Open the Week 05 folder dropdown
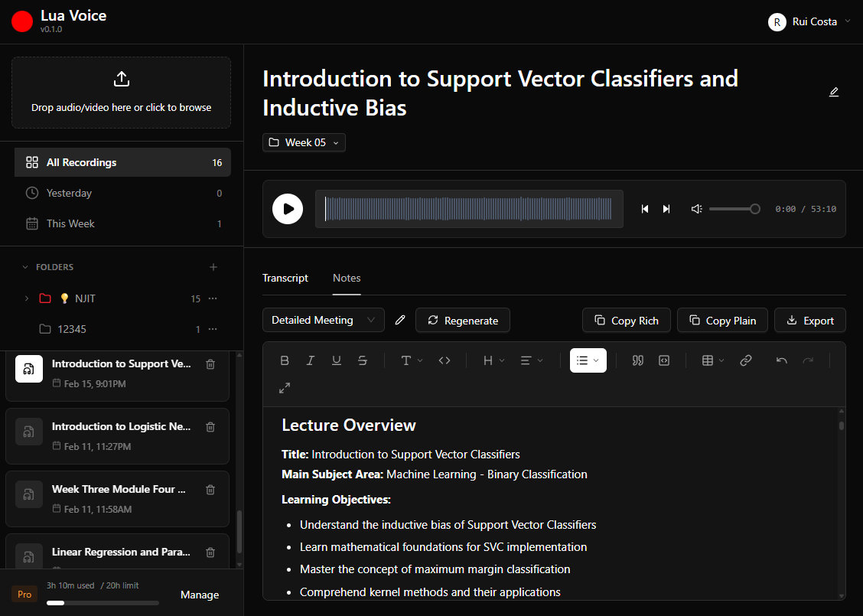This screenshot has height=616, width=863. coord(304,142)
